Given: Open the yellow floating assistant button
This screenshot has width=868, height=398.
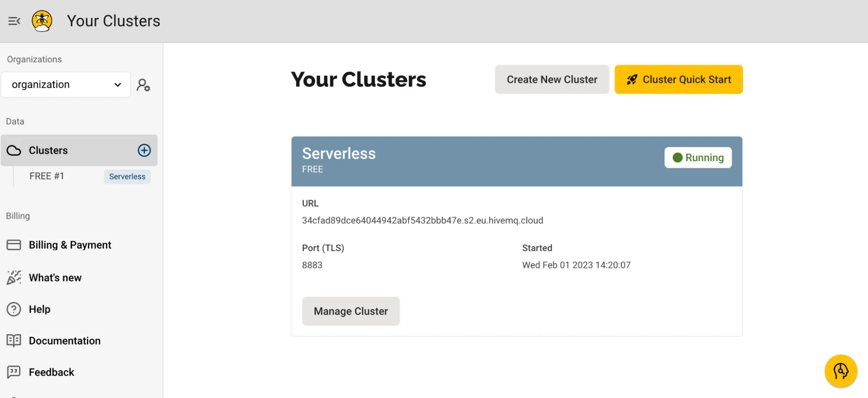Looking at the screenshot, I should click(841, 371).
